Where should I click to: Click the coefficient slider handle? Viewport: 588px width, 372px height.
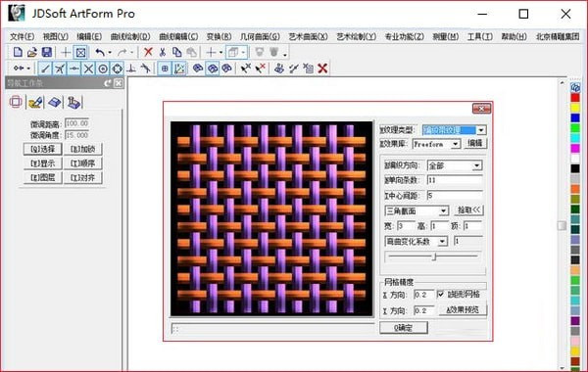(434, 256)
